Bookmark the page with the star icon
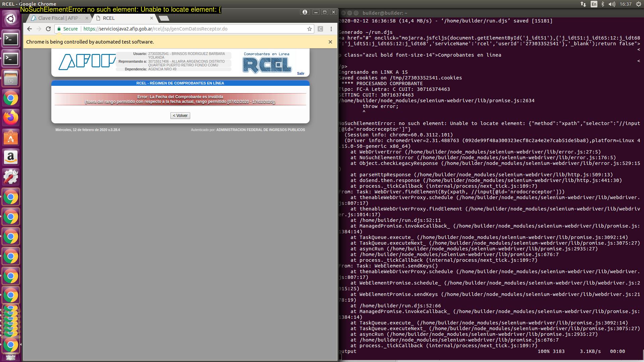Viewport: 644px width, 362px height. click(x=310, y=29)
